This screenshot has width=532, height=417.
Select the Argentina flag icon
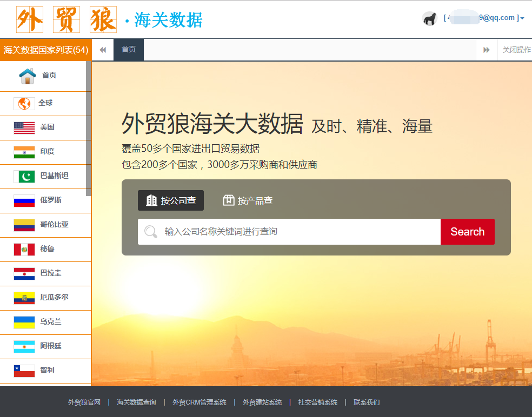click(x=24, y=346)
